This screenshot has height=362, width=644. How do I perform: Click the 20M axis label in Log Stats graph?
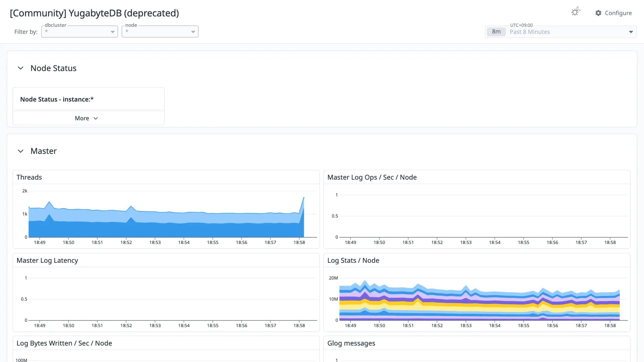pyautogui.click(x=333, y=278)
